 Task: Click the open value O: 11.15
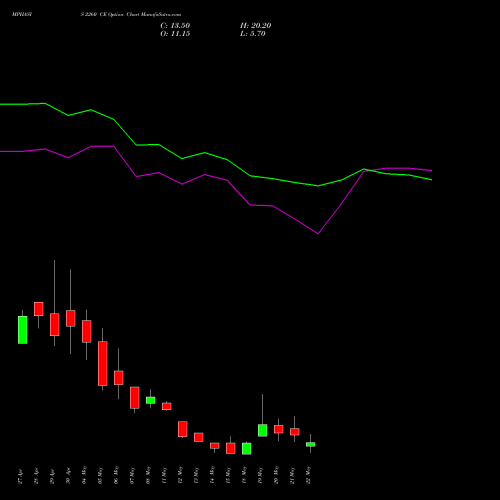point(175,34)
